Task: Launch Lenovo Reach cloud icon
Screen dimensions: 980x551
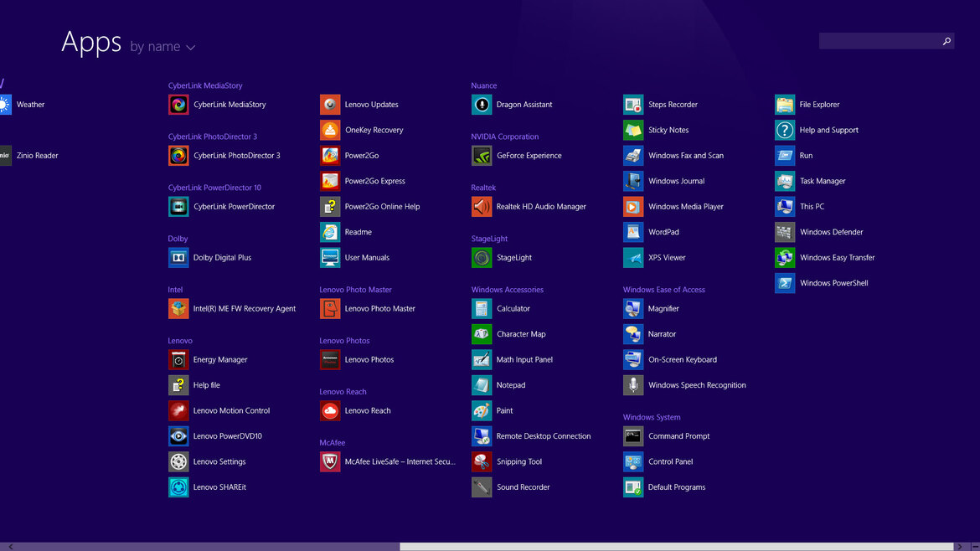Action: [x=330, y=410]
